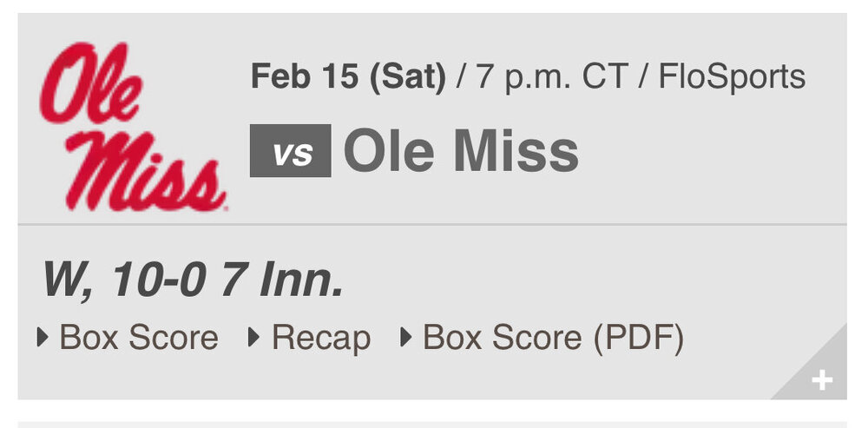Open the game Recap
Screen dimensions: 868x428
click(x=321, y=338)
